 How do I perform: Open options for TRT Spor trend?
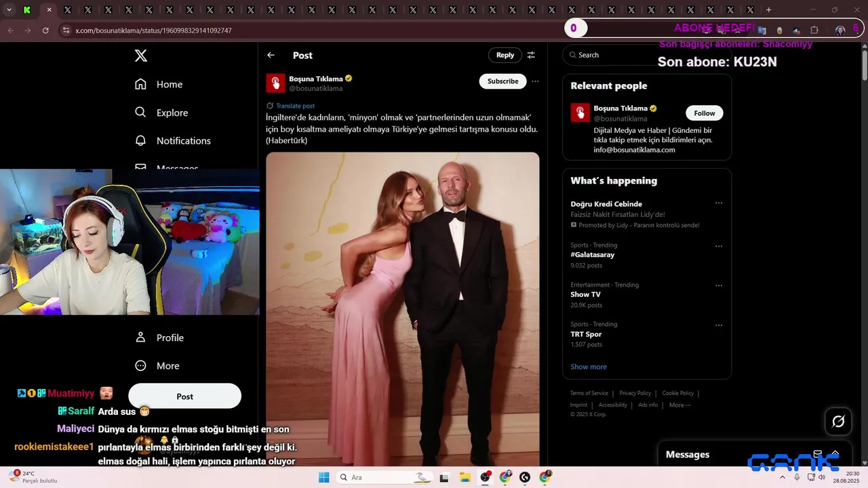719,325
